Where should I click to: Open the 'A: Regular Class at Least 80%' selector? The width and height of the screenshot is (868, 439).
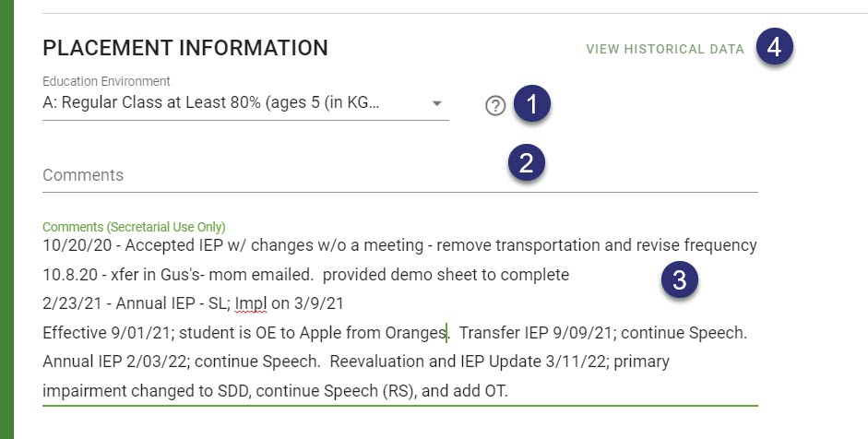(x=245, y=103)
